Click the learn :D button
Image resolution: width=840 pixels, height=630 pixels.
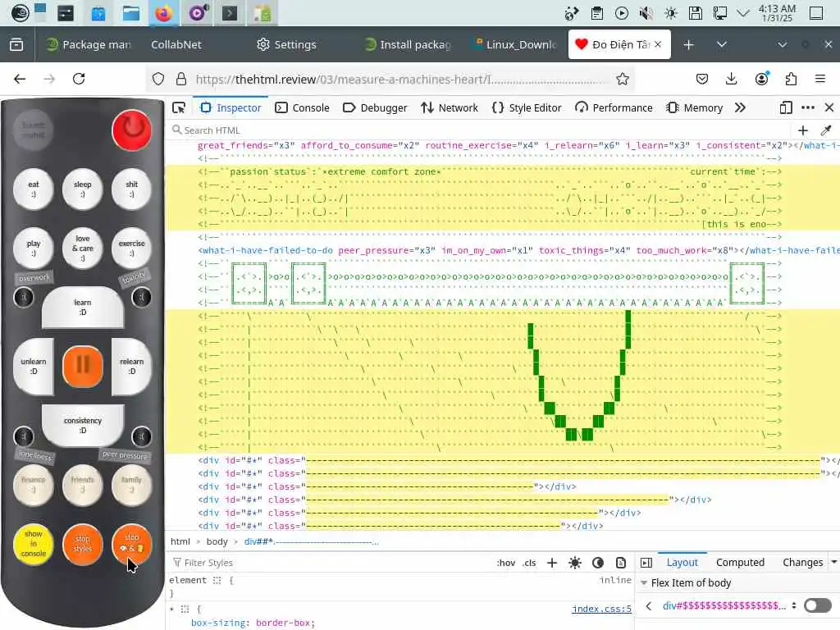click(83, 307)
